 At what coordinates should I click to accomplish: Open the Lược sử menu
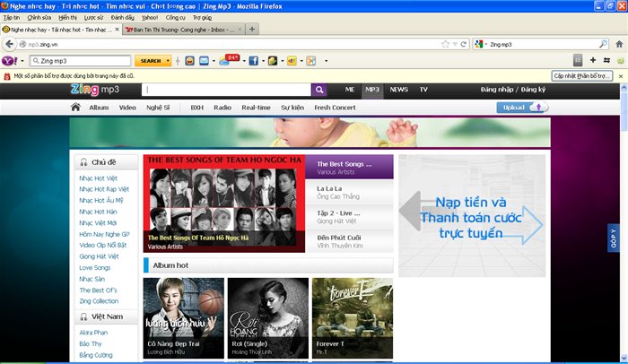tap(93, 18)
